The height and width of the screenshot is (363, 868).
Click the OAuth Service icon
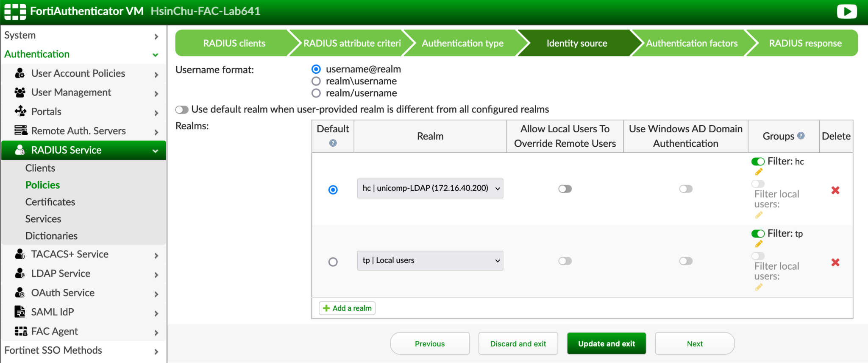[x=20, y=293]
